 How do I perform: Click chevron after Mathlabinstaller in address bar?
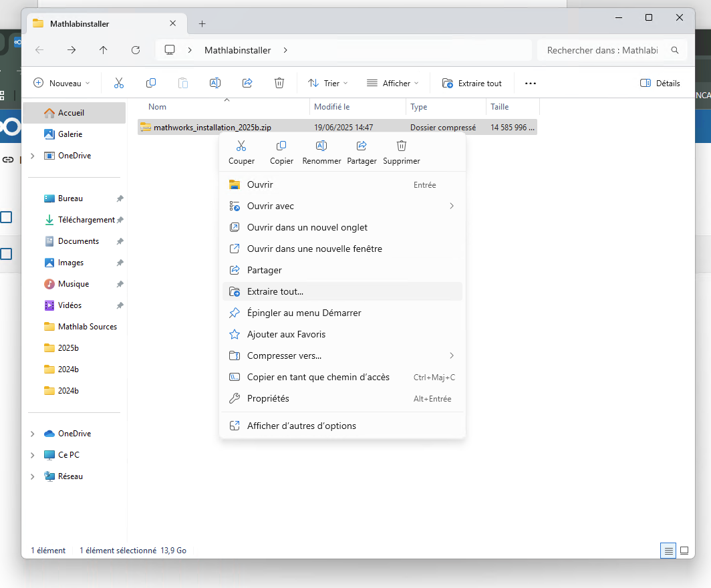[x=285, y=50]
